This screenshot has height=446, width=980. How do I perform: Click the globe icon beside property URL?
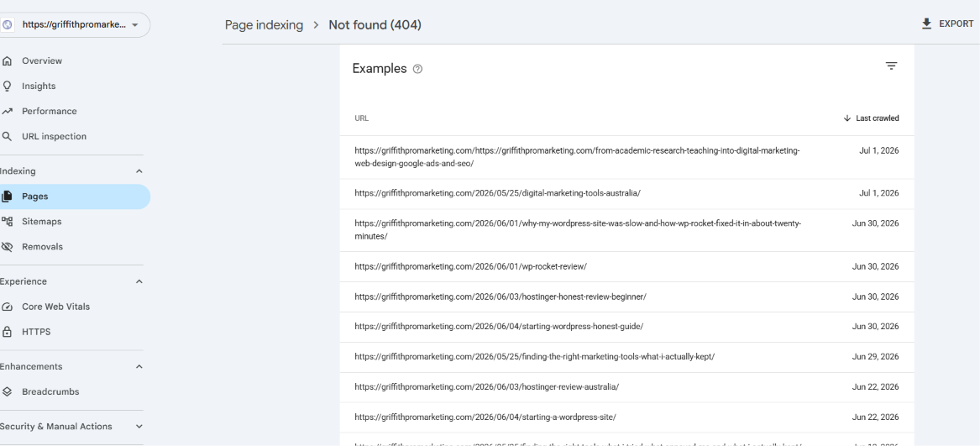coord(8,25)
